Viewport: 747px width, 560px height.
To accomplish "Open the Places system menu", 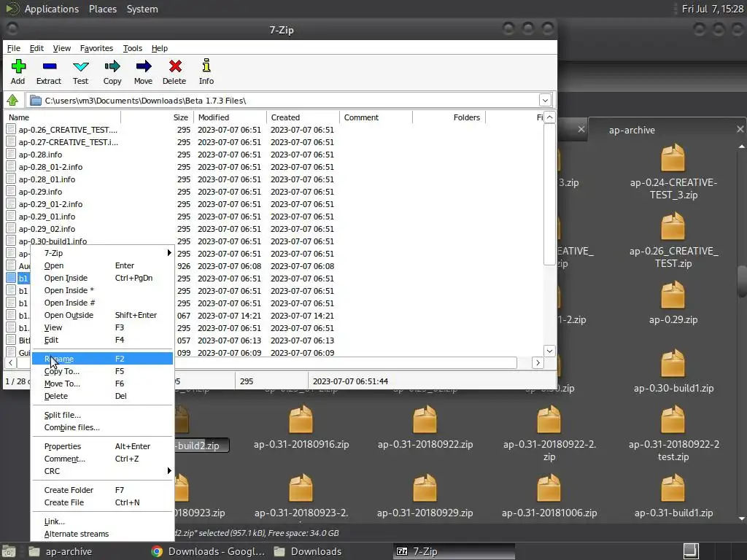I will [103, 9].
